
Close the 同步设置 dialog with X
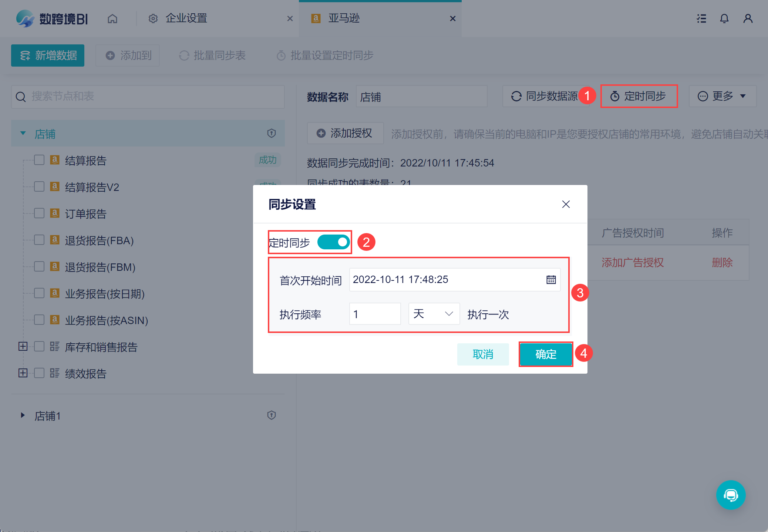pyautogui.click(x=566, y=204)
